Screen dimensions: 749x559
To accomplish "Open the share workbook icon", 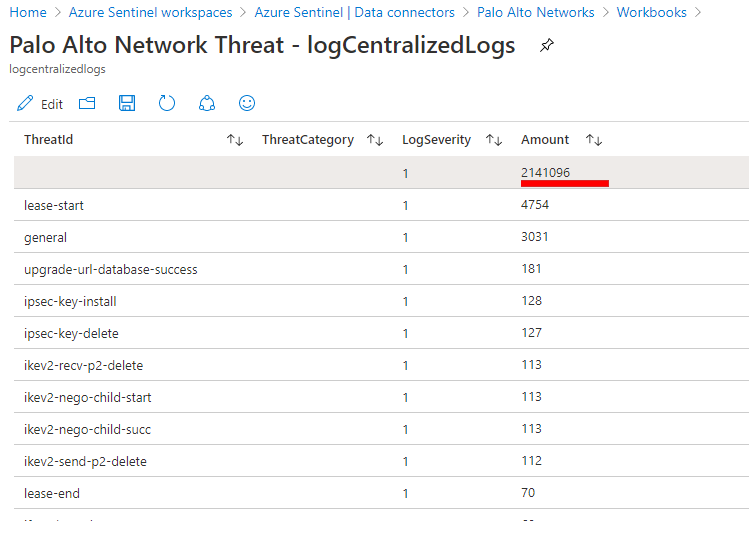I will click(x=207, y=103).
